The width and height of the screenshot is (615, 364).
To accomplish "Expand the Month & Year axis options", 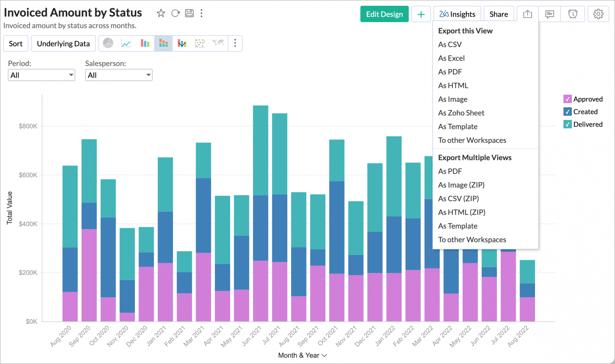I will [324, 355].
